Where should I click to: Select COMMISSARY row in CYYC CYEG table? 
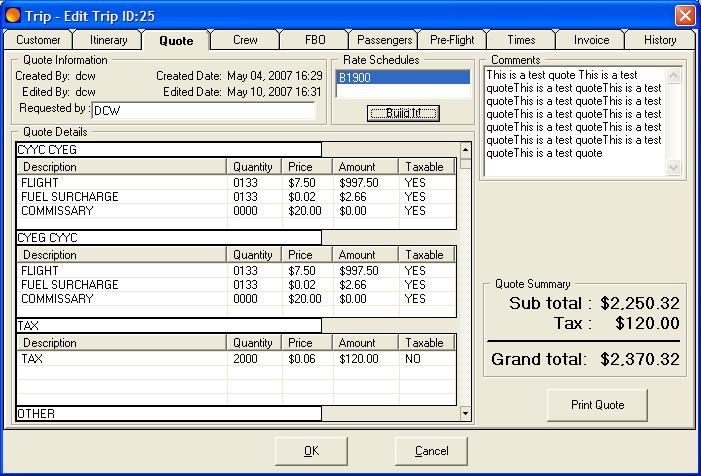[x=236, y=211]
